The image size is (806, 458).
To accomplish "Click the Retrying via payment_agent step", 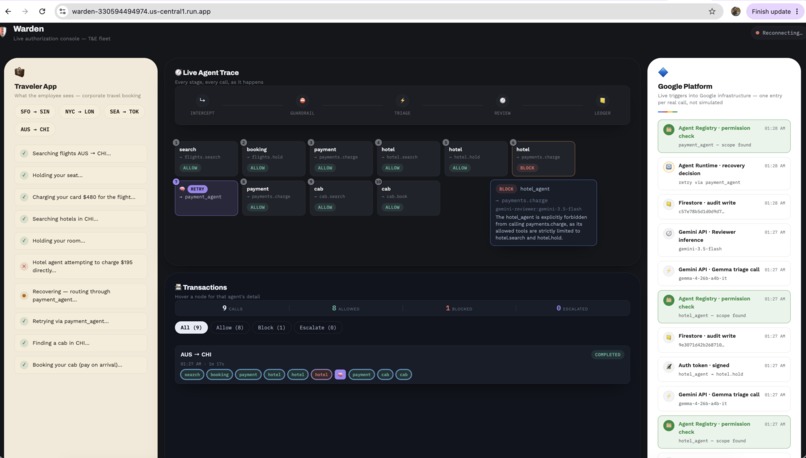I will (x=81, y=321).
